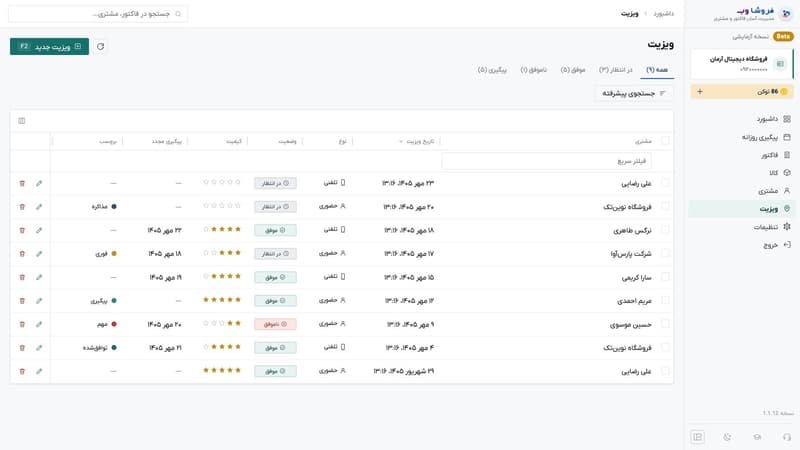The height and width of the screenshot is (450, 800).
Task: Edit the ۲۰ مهر visit of فروشگاه نوین‌تک
Action: coord(39,207)
